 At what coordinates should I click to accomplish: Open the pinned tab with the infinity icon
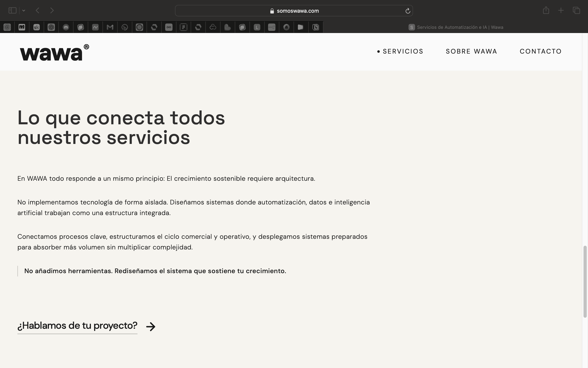(169, 27)
